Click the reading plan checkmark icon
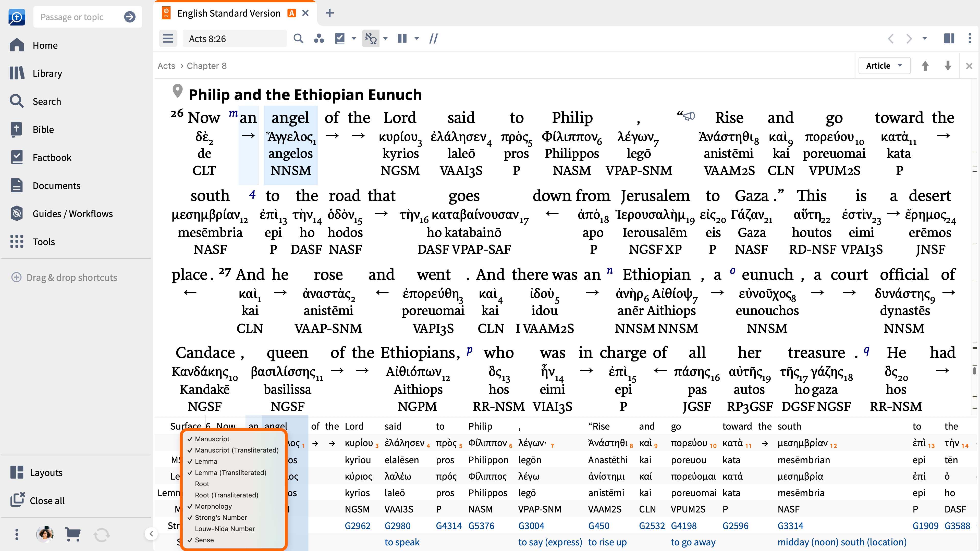 (339, 39)
